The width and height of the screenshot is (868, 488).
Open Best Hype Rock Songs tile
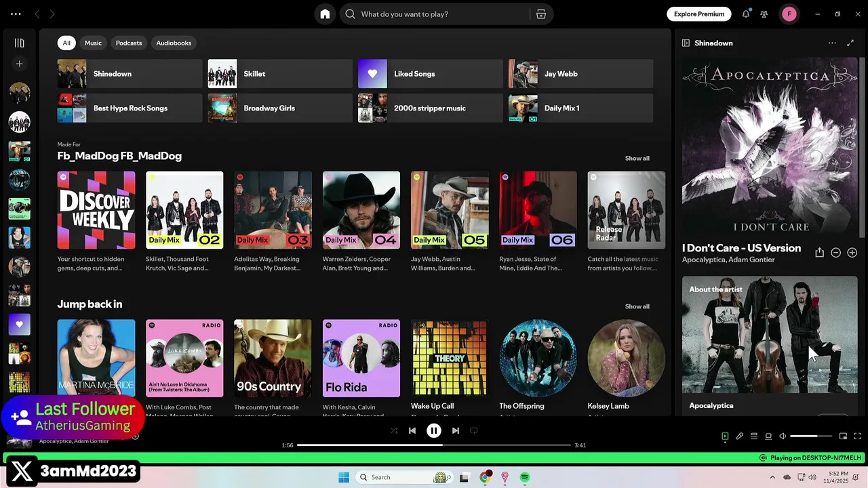click(130, 108)
